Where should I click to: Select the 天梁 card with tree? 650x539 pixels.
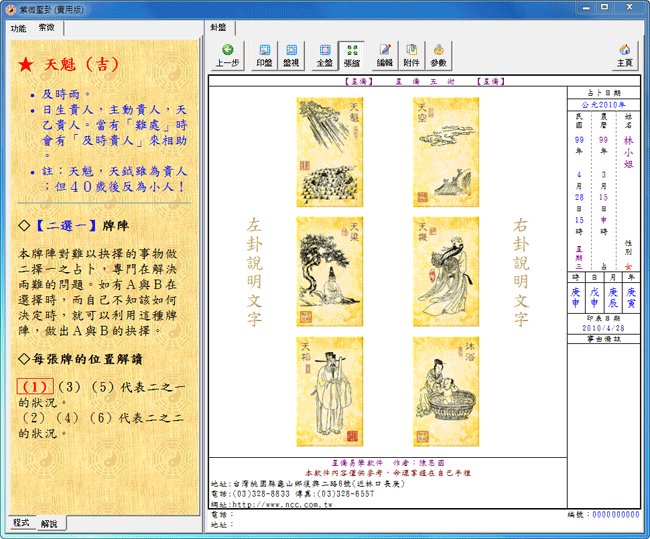[330, 272]
